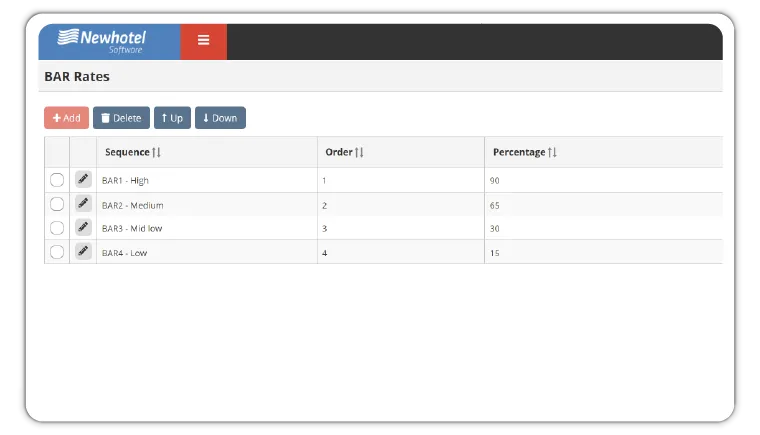Viewport: 760px width, 435px height.
Task: Click the percentage value 30
Action: [x=494, y=228]
